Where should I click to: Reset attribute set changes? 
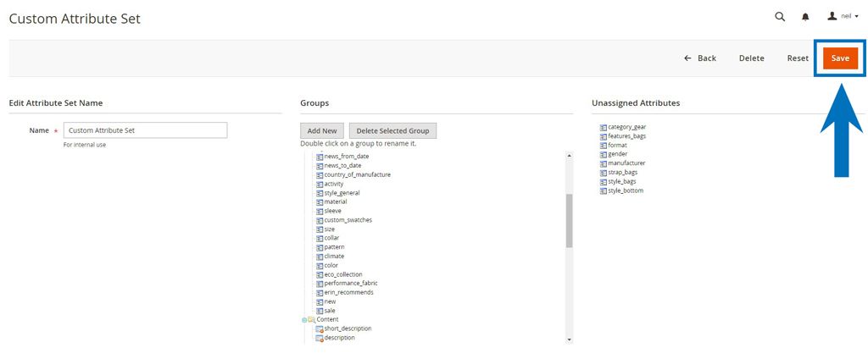(798, 58)
